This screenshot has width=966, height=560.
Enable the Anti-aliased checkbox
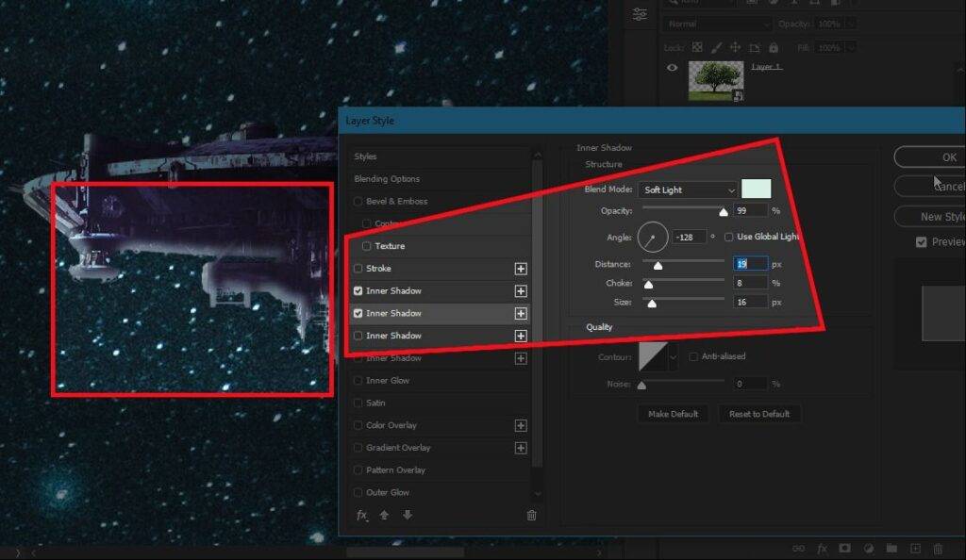click(693, 356)
